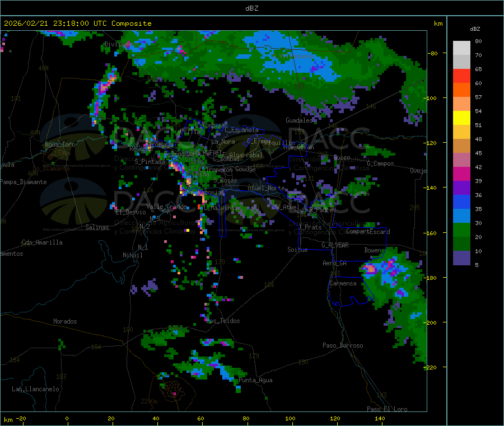Image resolution: width=504 pixels, height=426 pixels.
Task: Click the Cda_Amarilla map label
Action: [x=42, y=242]
